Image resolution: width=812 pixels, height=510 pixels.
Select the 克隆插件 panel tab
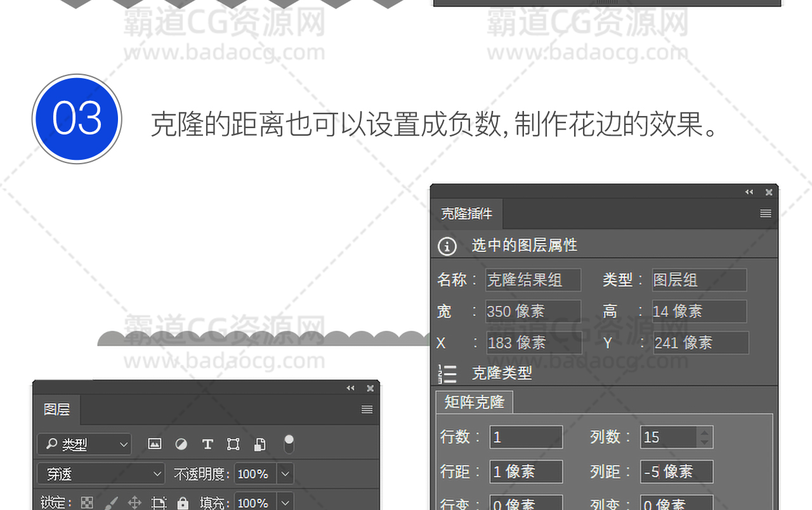pyautogui.click(x=466, y=214)
